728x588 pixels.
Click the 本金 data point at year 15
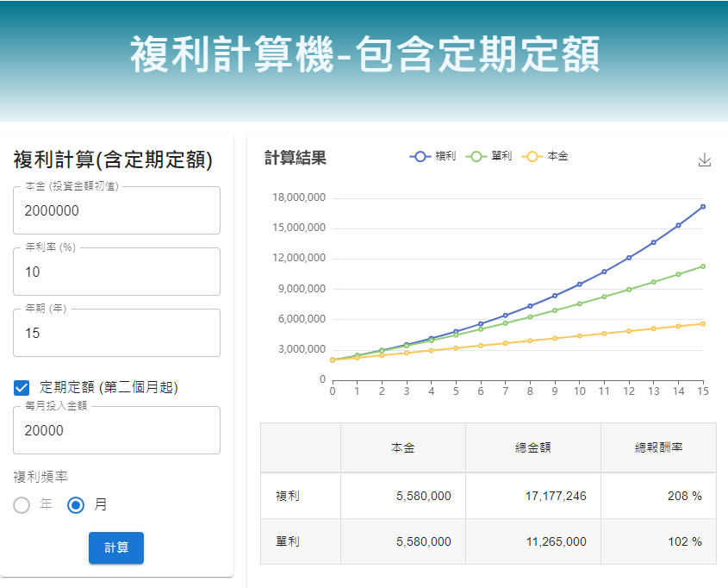pyautogui.click(x=703, y=323)
